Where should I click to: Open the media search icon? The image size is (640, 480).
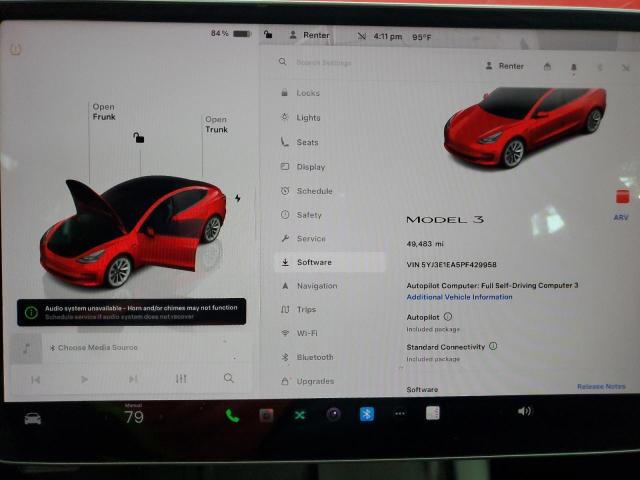229,378
